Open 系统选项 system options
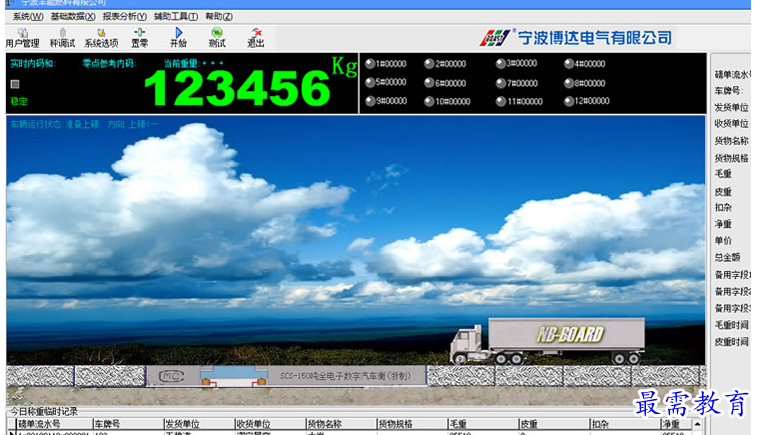The height and width of the screenshot is (435, 757). point(101,38)
